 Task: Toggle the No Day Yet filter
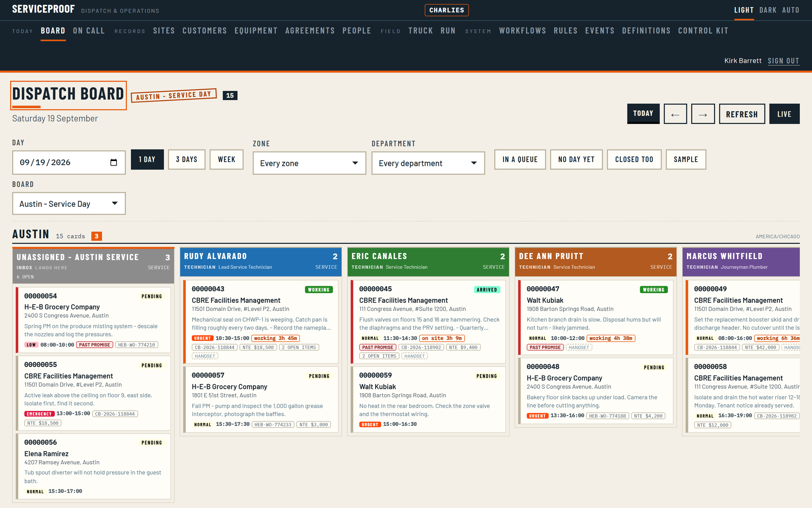(x=576, y=160)
